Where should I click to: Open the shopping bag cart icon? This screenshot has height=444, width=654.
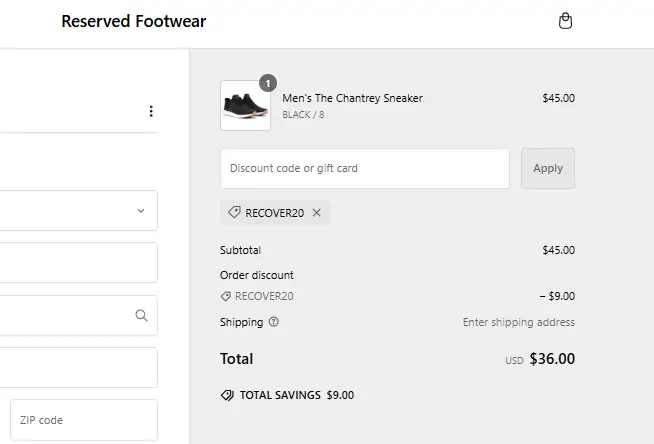[x=565, y=21]
